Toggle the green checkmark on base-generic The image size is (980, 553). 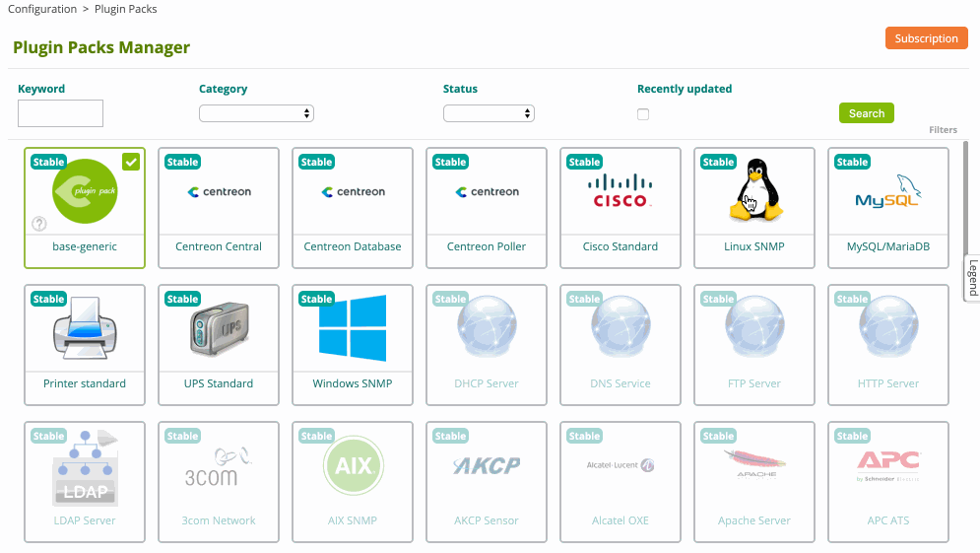(131, 162)
